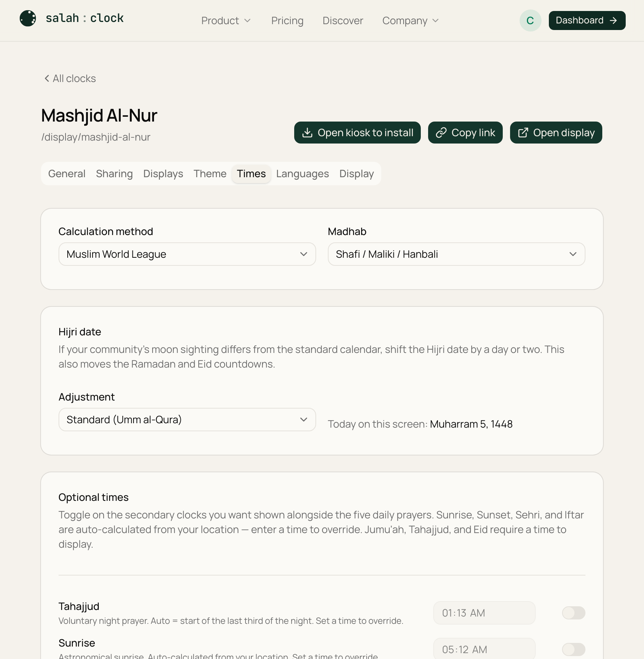The height and width of the screenshot is (659, 644).
Task: Click the Sunrise time field 05:12 AM
Action: click(484, 649)
